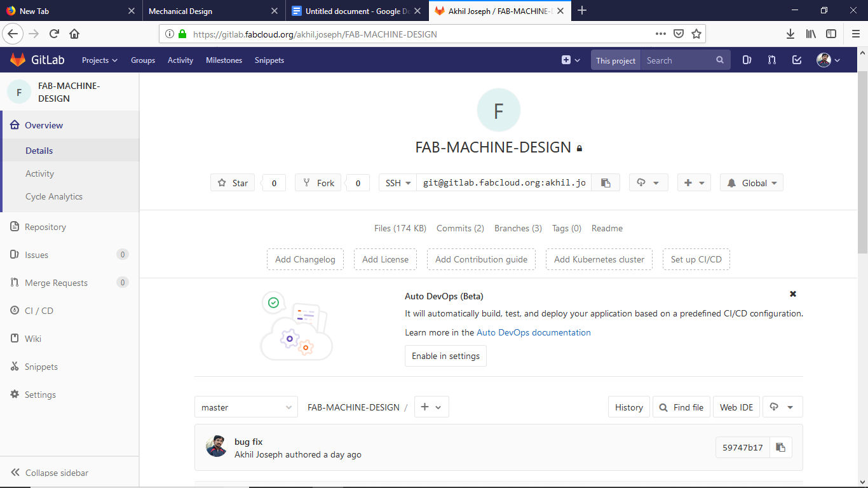The width and height of the screenshot is (868, 488).
Task: Click the green padlock site security icon
Action: pyautogui.click(x=182, y=34)
